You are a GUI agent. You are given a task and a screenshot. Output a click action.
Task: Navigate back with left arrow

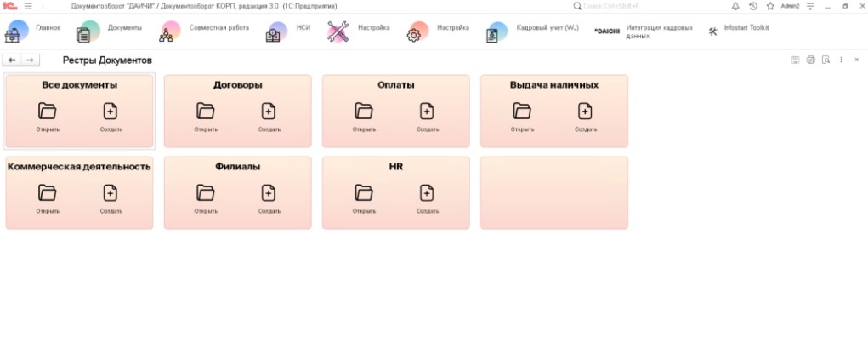12,60
